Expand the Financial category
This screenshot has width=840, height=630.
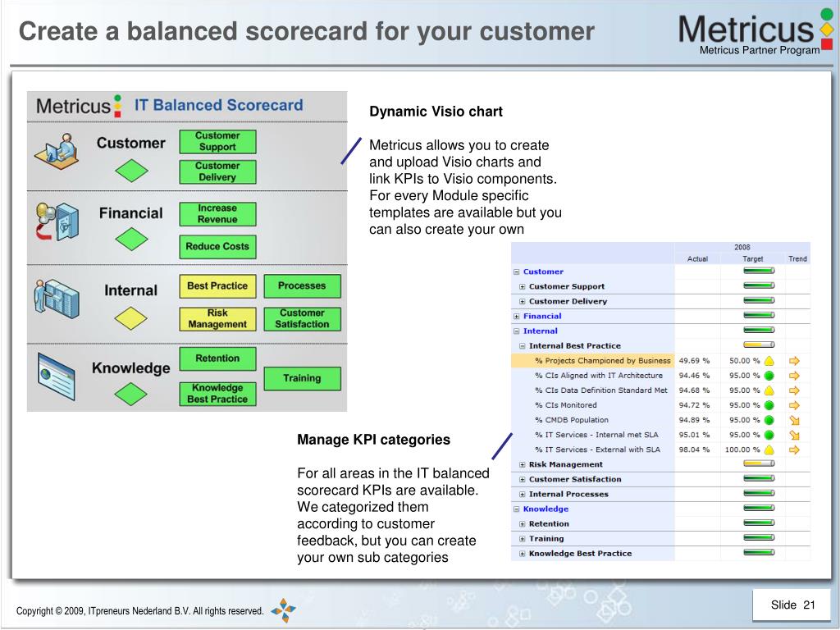tap(517, 317)
